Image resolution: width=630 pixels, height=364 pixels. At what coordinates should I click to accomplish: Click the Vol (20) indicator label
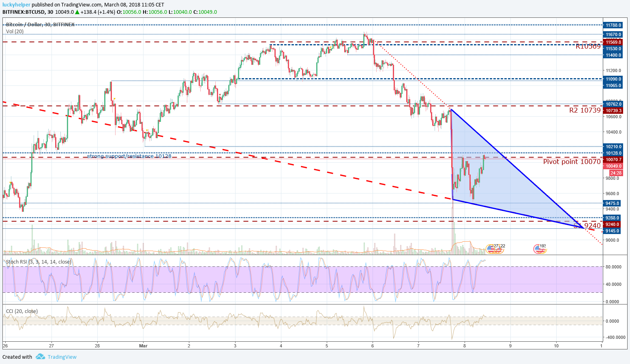[x=15, y=32]
